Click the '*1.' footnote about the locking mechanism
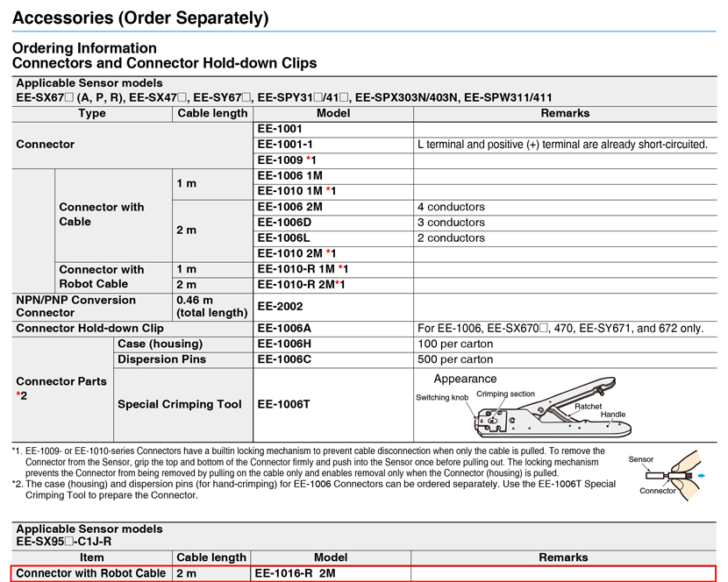Image resolution: width=728 pixels, height=582 pixels. [x=309, y=462]
